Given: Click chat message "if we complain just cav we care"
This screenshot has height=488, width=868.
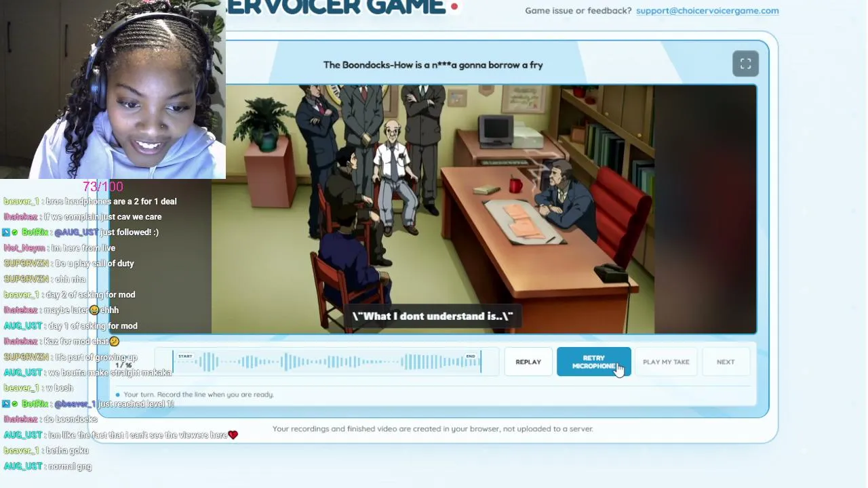Looking at the screenshot, I should tap(102, 217).
